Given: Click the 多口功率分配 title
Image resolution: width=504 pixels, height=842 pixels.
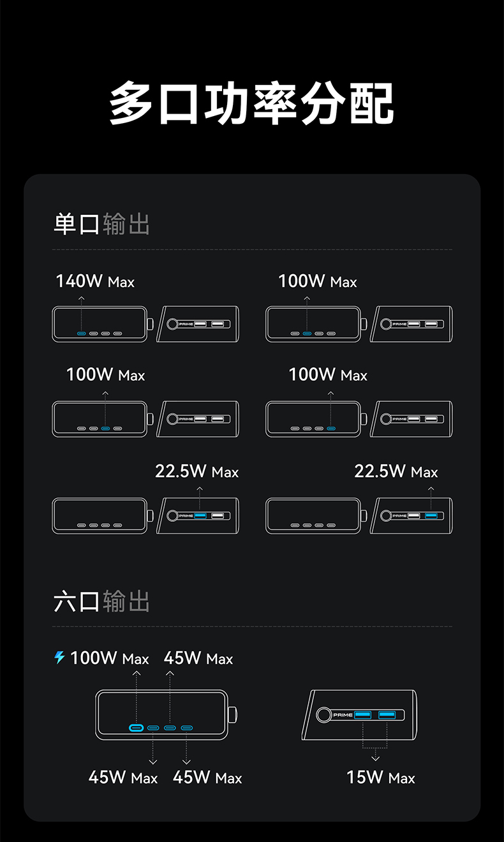Looking at the screenshot, I should 251,103.
